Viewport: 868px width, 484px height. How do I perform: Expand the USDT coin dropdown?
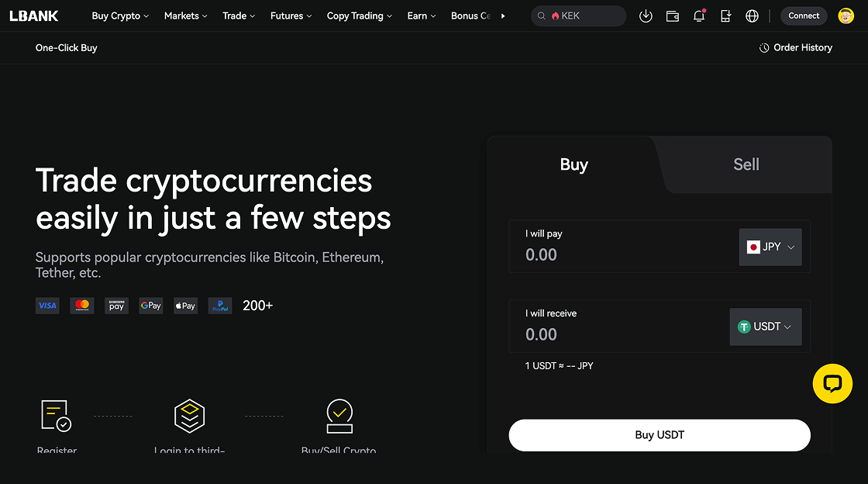point(766,327)
